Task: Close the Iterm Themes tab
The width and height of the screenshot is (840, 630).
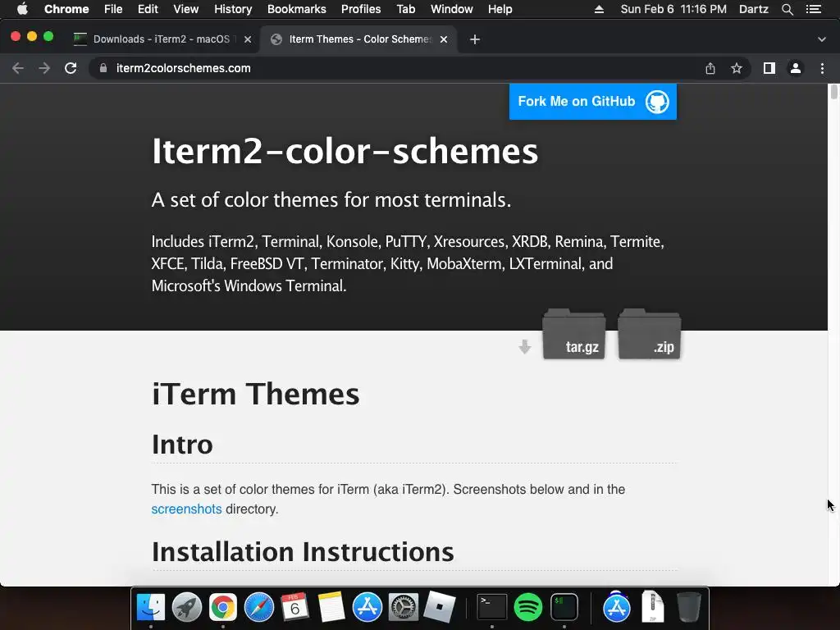Action: click(x=444, y=39)
